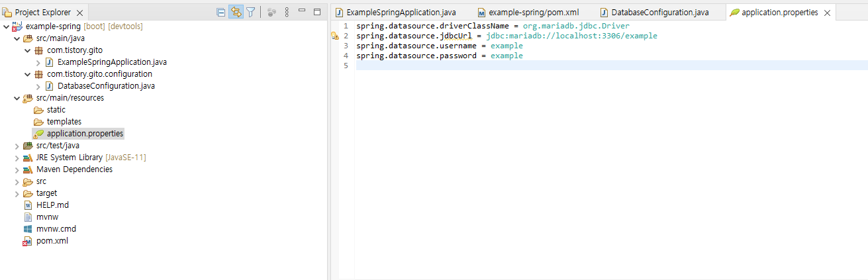This screenshot has height=280, width=868.
Task: Collapse the example-spring project node
Action: click(6, 26)
